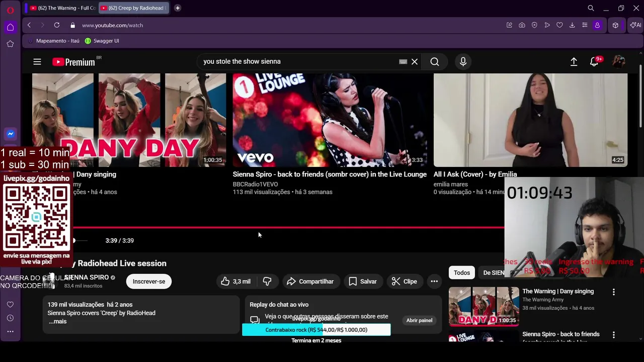Reload the YouTube page
The image size is (644, 362).
tap(57, 25)
